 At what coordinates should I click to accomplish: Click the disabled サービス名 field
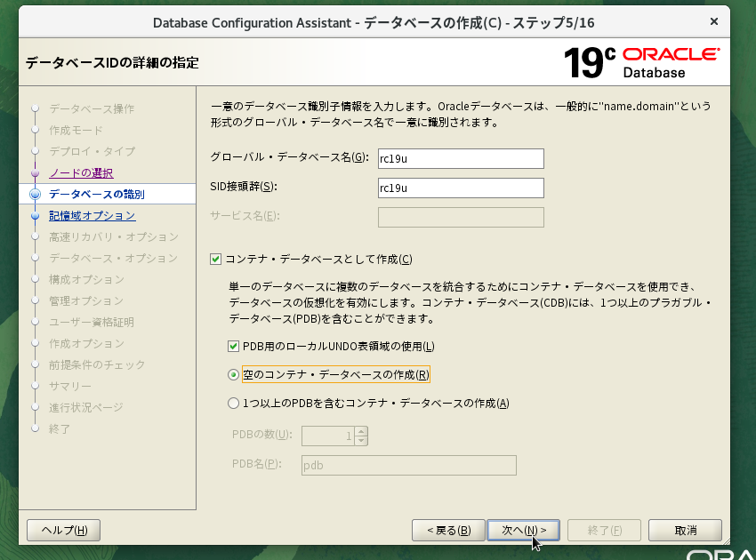(x=461, y=218)
